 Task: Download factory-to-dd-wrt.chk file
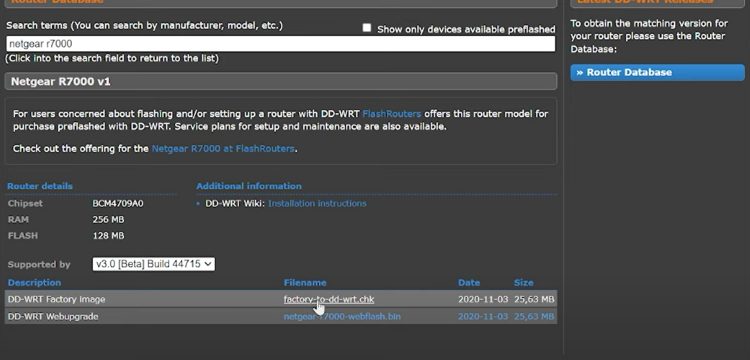click(x=329, y=299)
